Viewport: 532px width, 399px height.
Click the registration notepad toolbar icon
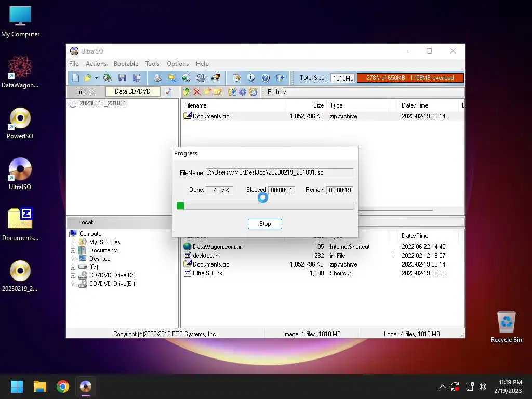point(236,78)
